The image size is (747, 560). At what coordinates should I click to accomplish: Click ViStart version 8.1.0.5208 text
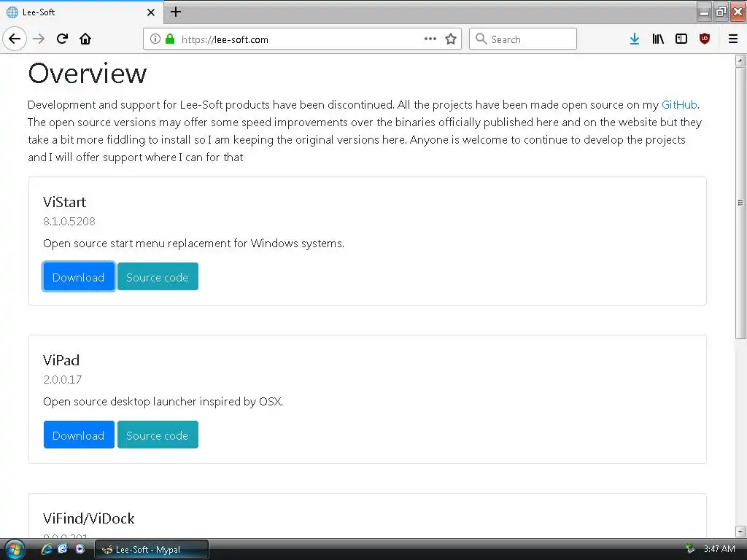(69, 222)
